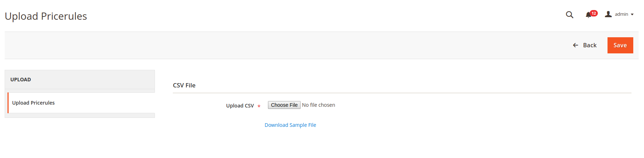Expand the admin account dropdown caret

point(632,15)
